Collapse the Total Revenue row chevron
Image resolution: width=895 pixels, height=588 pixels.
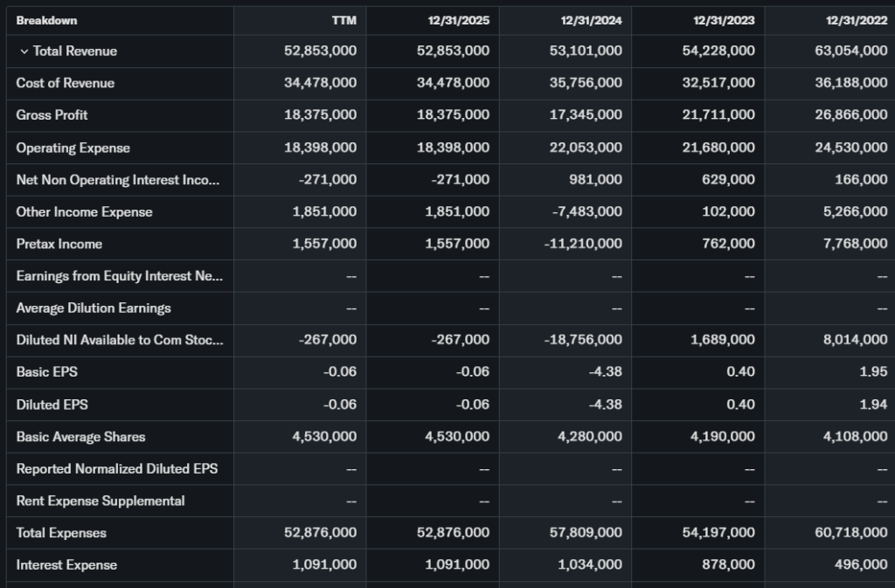[24, 52]
